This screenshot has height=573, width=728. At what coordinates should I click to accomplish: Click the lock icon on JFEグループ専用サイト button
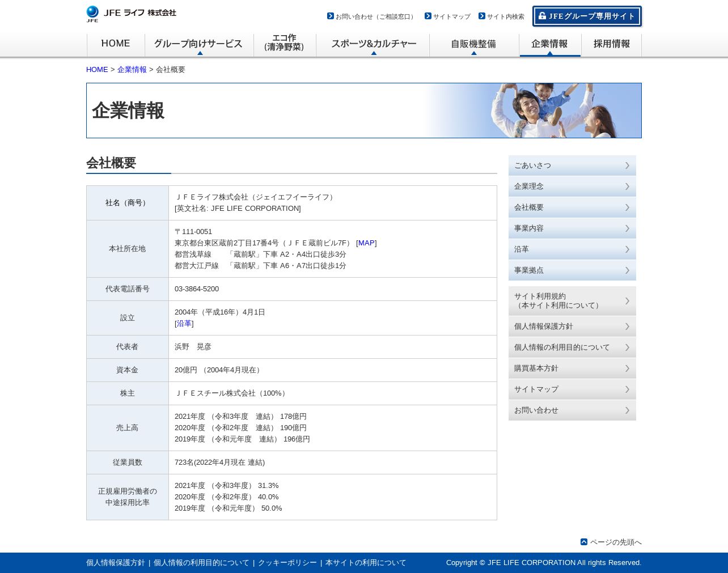click(543, 16)
